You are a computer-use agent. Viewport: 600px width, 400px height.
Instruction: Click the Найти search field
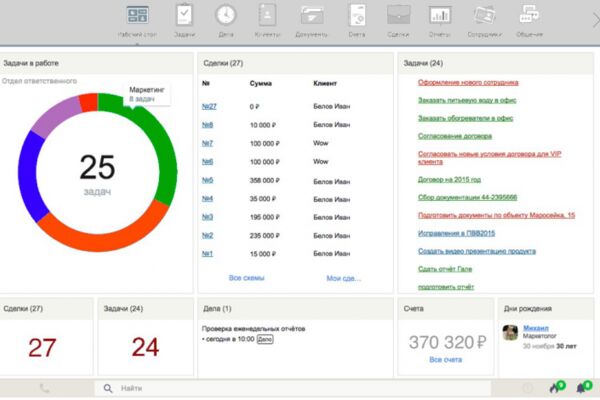(x=293, y=388)
